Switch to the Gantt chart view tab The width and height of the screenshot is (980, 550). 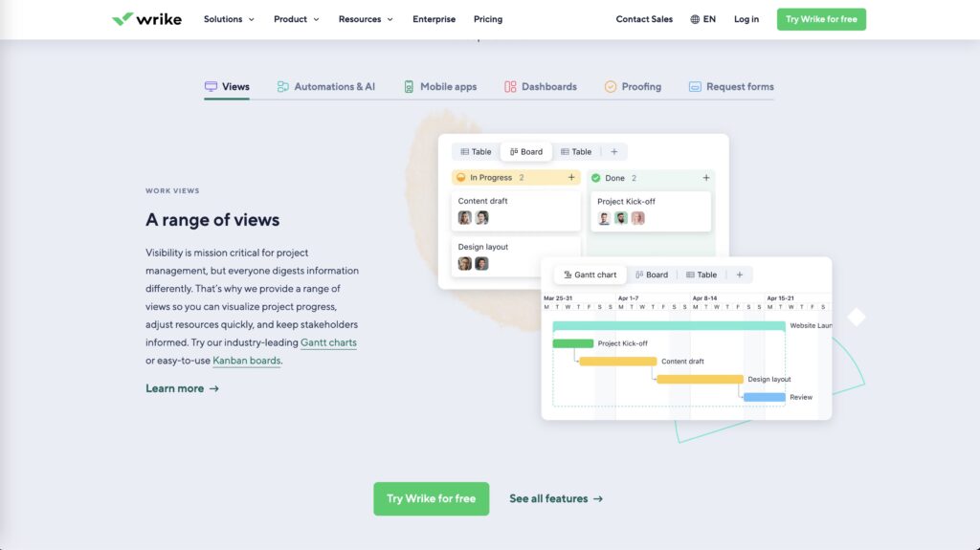590,275
